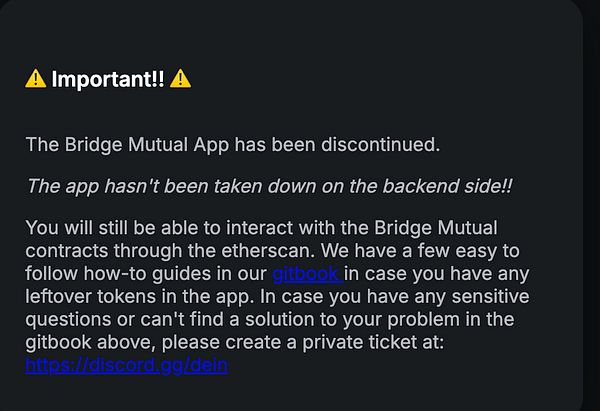Open the discord.gg/dein invite link
Screen dimensions: 600x411
[127, 365]
